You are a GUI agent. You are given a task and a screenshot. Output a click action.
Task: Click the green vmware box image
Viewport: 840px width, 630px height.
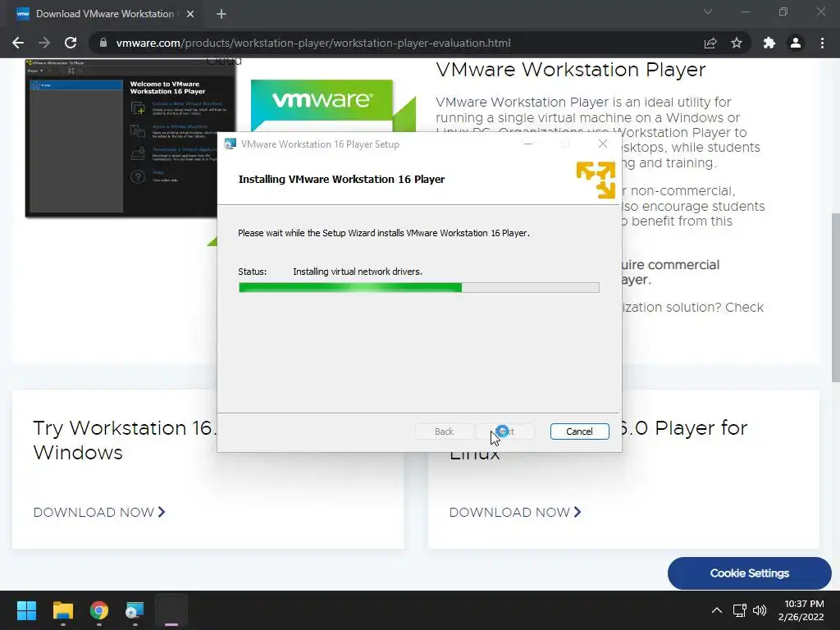pos(332,106)
